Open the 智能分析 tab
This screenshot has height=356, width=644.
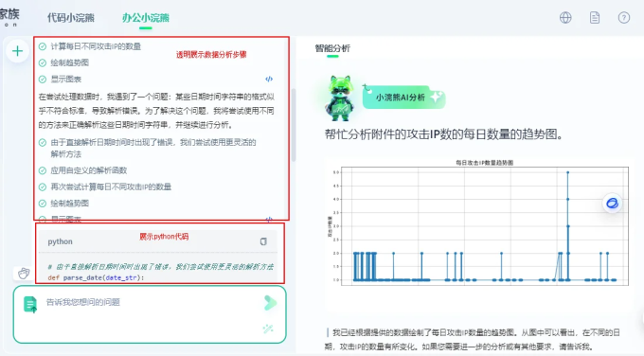click(332, 48)
